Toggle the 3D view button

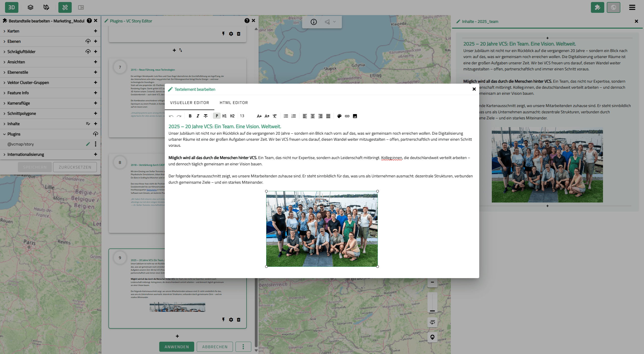point(12,7)
